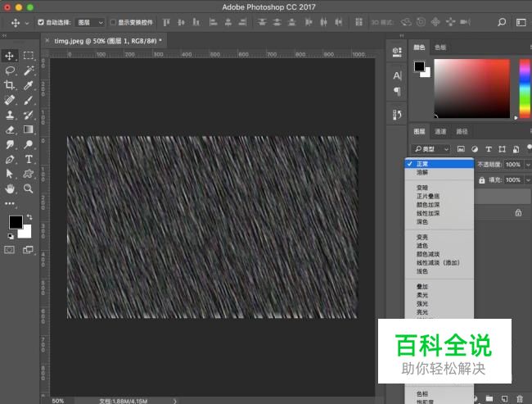This screenshot has width=532, height=404.
Task: Open the Move tool preset picker arrow
Action: tap(27, 23)
